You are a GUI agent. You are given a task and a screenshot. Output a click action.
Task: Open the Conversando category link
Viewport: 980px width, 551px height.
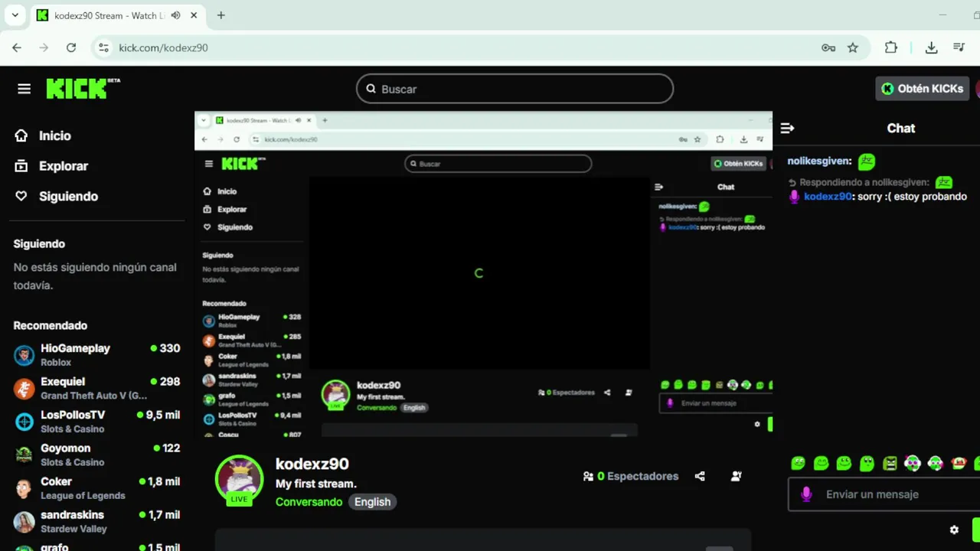click(309, 502)
